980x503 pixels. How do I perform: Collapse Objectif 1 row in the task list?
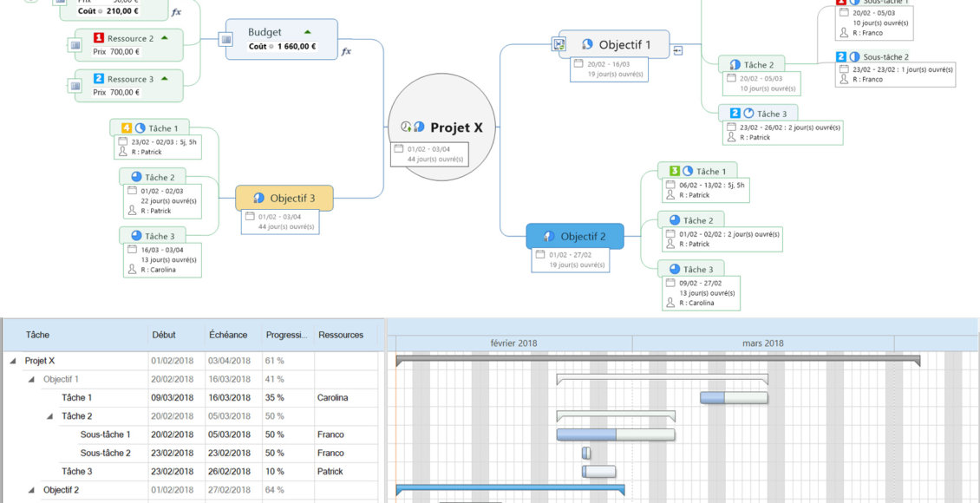coord(31,379)
